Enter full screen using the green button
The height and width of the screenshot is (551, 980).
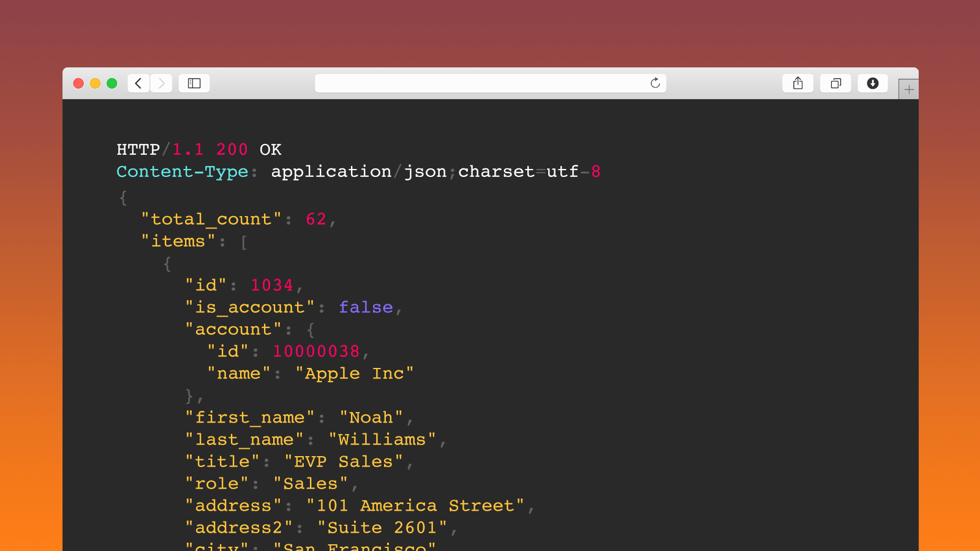point(112,83)
